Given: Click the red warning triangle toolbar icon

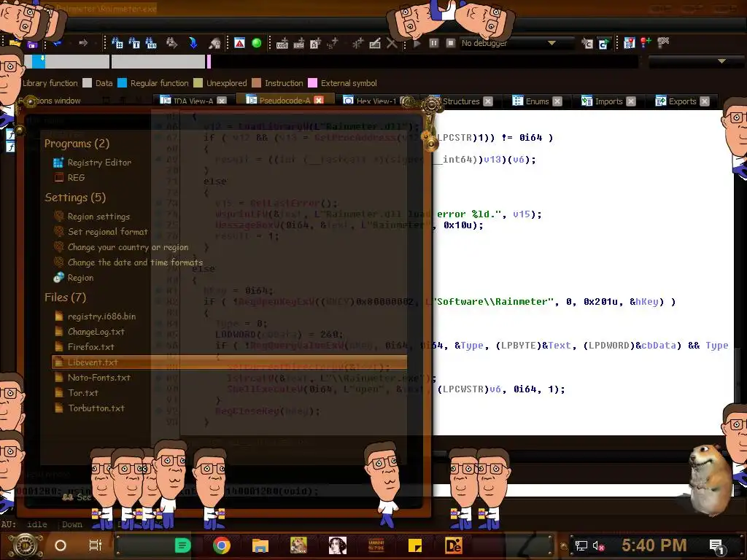Looking at the screenshot, I should (239, 43).
